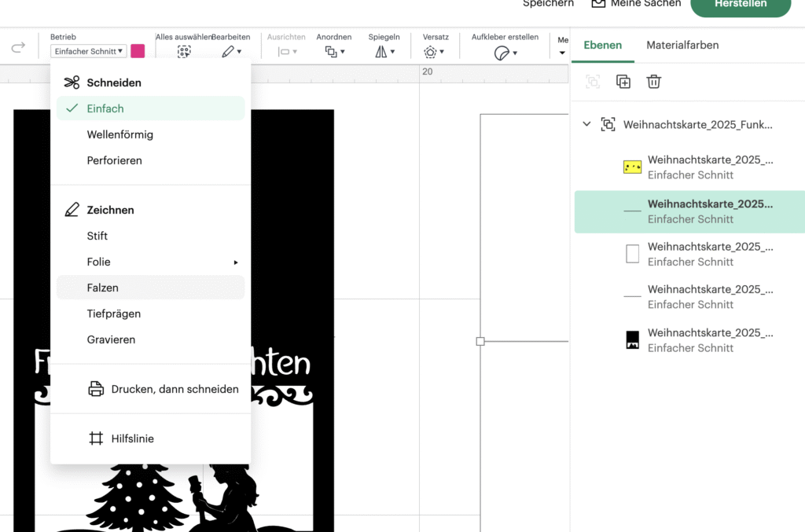Click the Alles auswählen icon
The height and width of the screenshot is (532, 805).
(x=184, y=52)
